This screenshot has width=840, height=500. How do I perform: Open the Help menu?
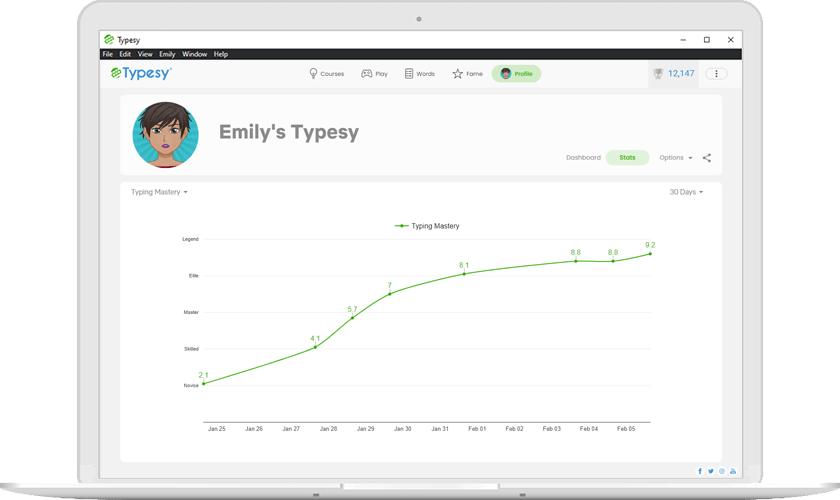[x=221, y=54]
